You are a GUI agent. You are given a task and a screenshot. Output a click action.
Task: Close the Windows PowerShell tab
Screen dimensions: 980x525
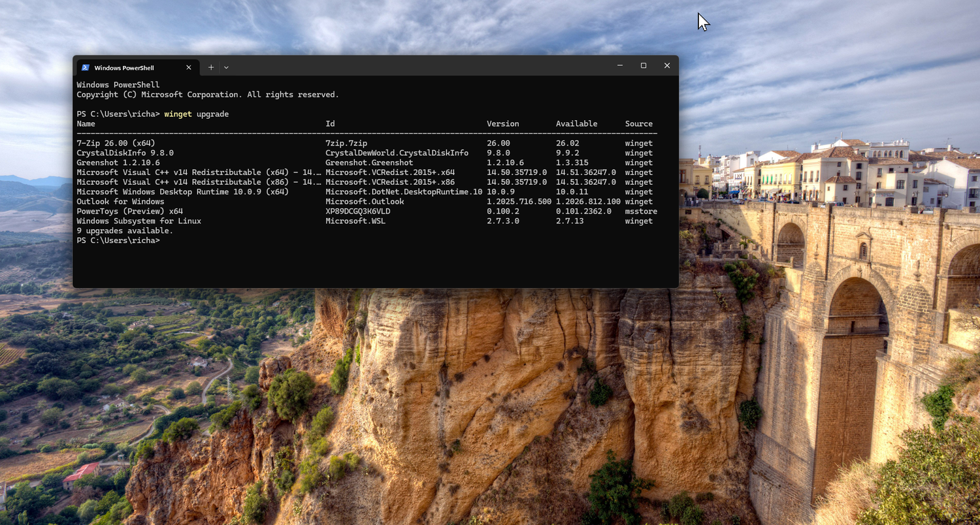[189, 67]
